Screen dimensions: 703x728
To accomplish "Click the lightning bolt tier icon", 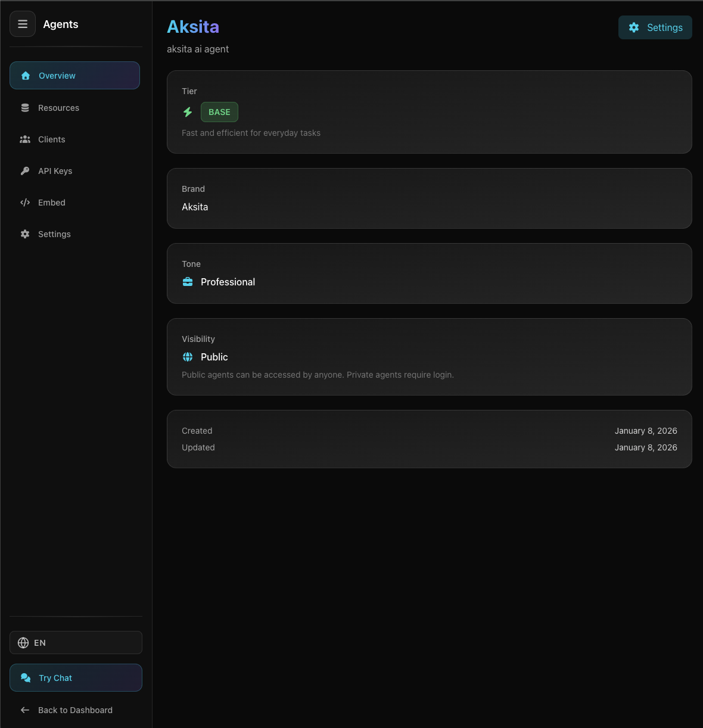I will coord(188,112).
